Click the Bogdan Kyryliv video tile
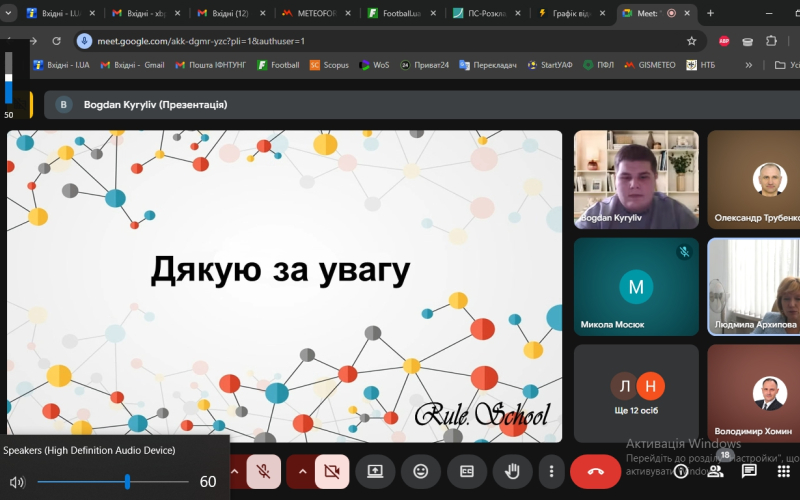 636,179
